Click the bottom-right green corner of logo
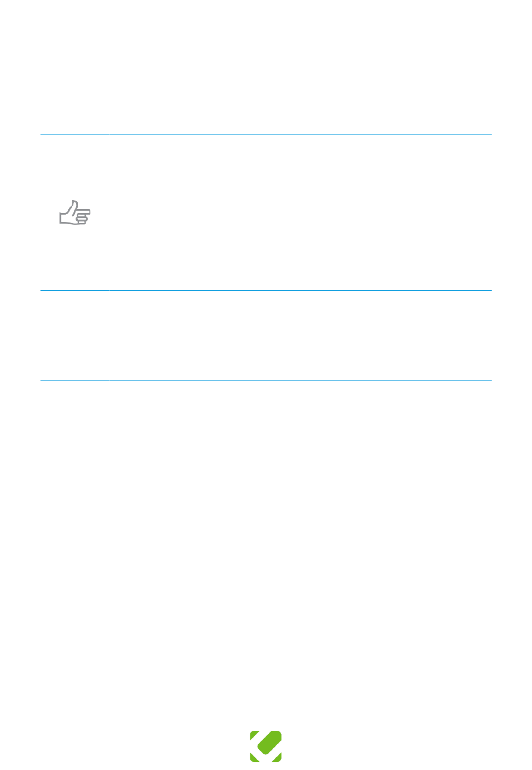532x770 pixels. tap(278, 758)
